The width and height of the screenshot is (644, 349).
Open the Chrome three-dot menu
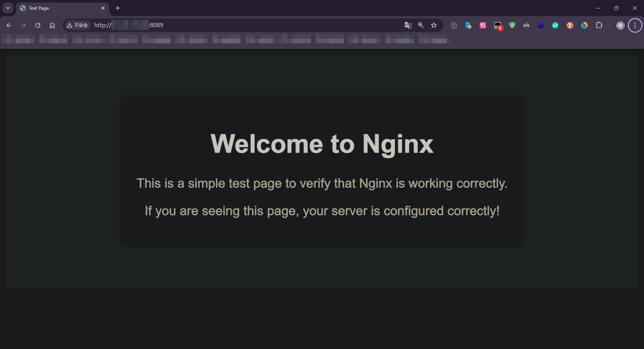tap(635, 25)
